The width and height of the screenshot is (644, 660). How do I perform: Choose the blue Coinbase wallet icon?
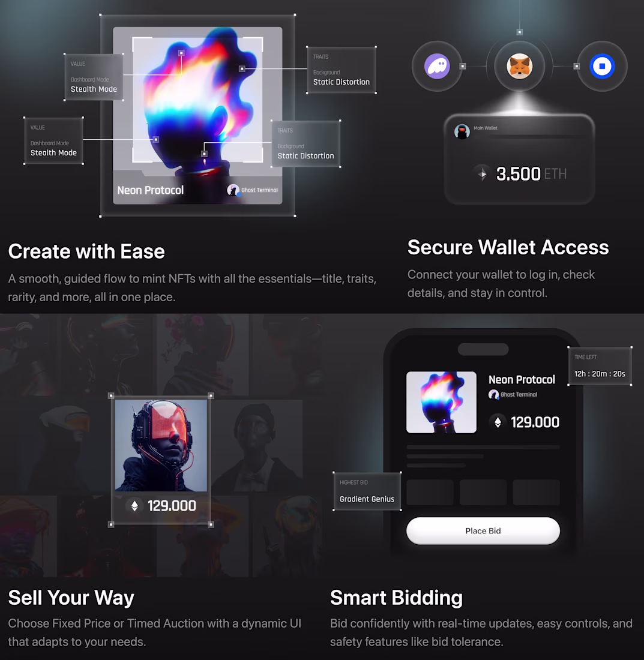click(602, 66)
